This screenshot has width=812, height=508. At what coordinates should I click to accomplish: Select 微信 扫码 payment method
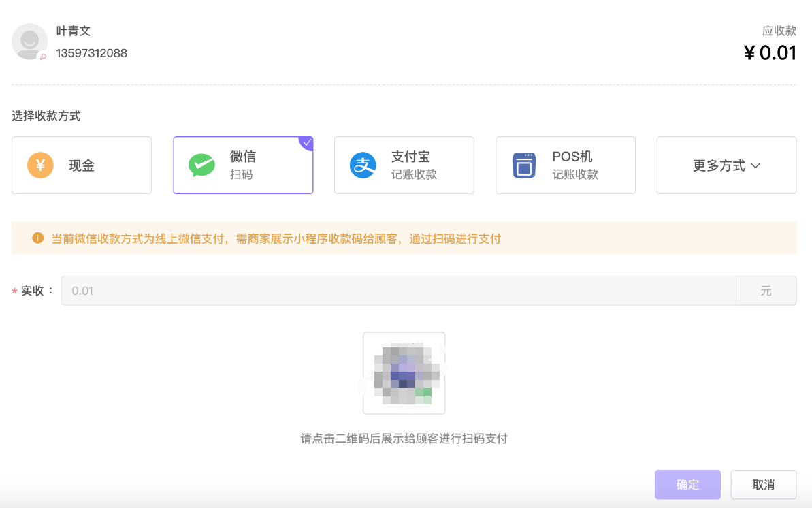(244, 165)
